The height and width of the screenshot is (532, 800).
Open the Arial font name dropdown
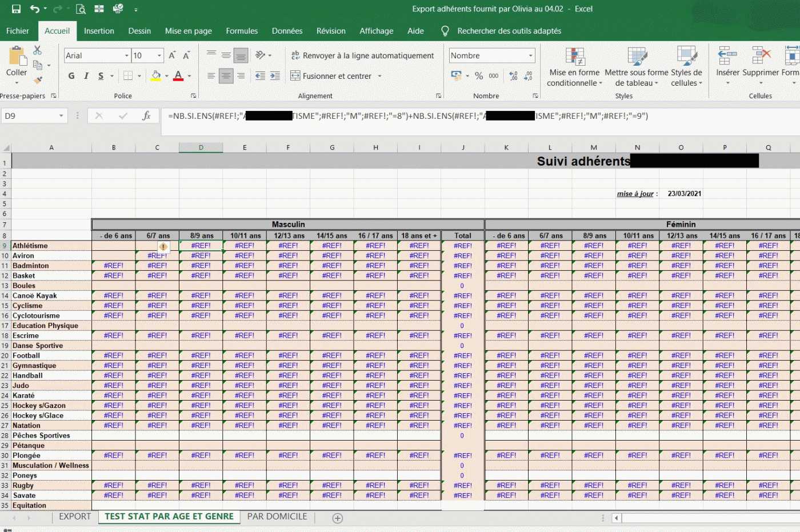[126, 55]
